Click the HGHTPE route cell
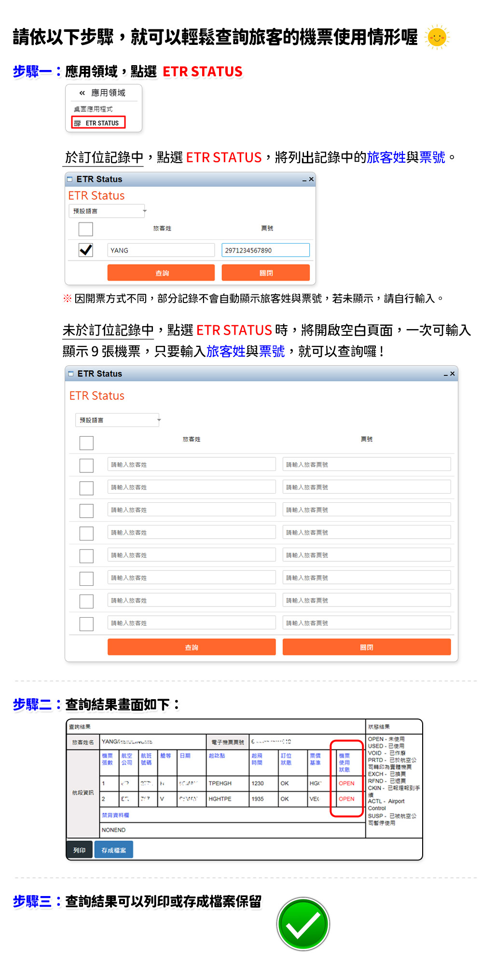Screen dimensions: 495x980 220,799
